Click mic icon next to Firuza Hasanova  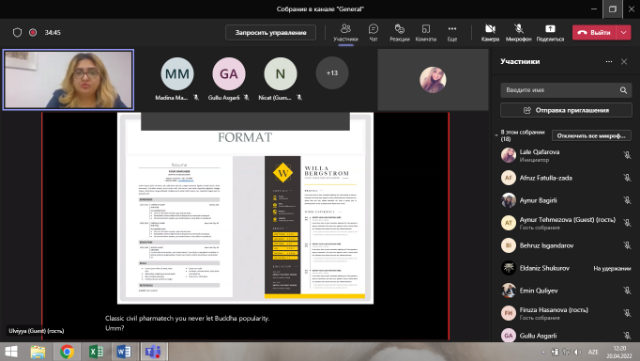[x=627, y=313]
